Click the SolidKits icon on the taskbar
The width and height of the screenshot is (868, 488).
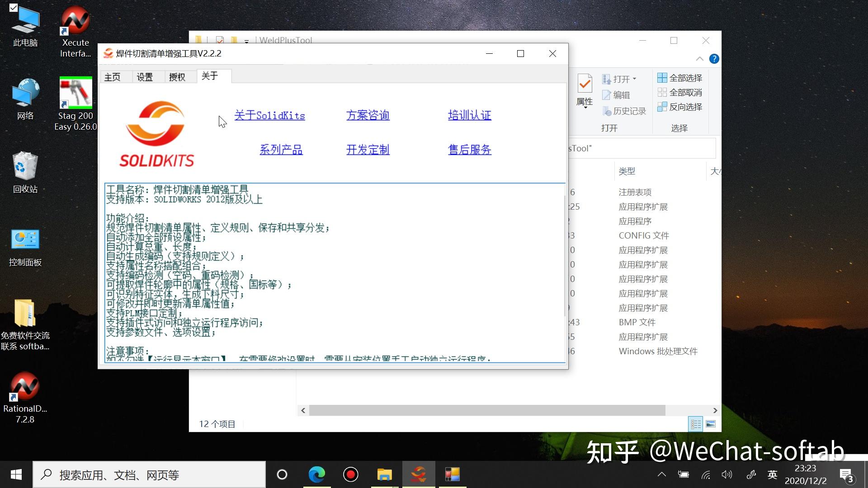click(418, 474)
